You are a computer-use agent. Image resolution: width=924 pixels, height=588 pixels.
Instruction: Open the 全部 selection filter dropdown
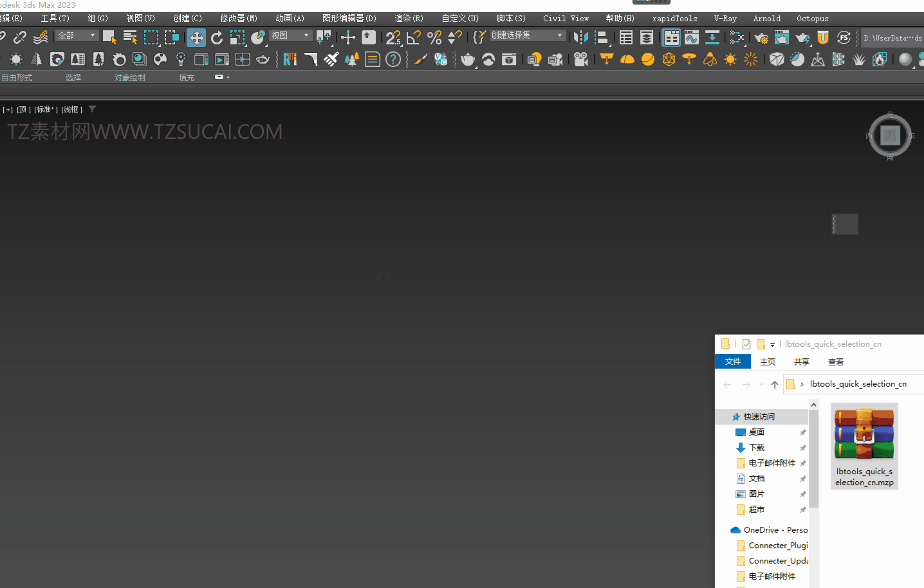tap(77, 36)
